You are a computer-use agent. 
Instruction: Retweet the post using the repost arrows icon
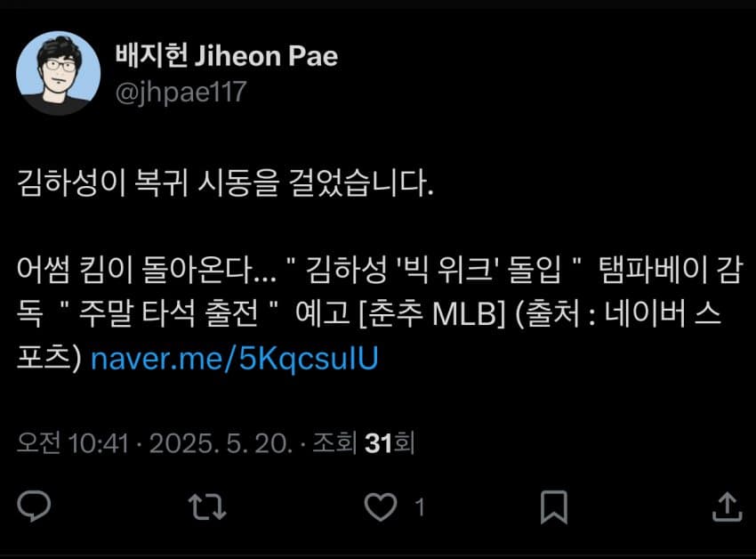click(x=207, y=506)
